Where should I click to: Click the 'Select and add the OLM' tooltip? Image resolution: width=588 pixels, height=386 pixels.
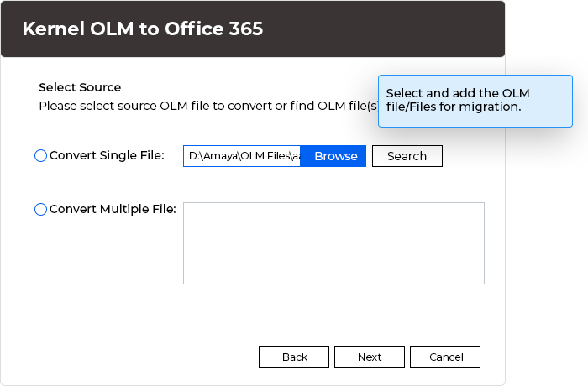475,102
